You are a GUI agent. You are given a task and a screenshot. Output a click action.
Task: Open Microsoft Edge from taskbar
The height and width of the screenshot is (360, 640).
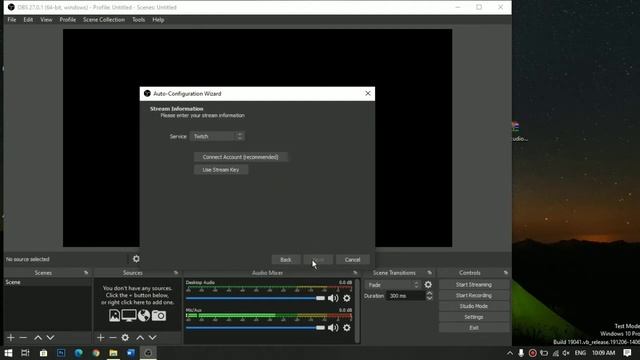coord(78,353)
